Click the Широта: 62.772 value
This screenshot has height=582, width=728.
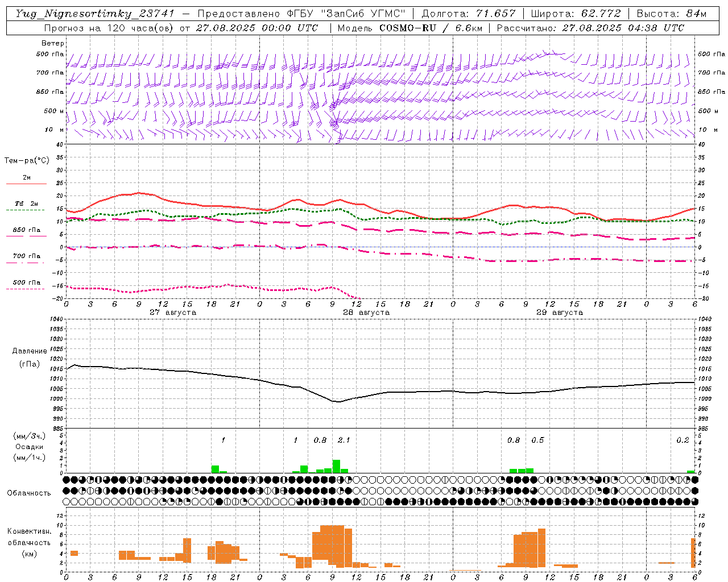pos(576,14)
